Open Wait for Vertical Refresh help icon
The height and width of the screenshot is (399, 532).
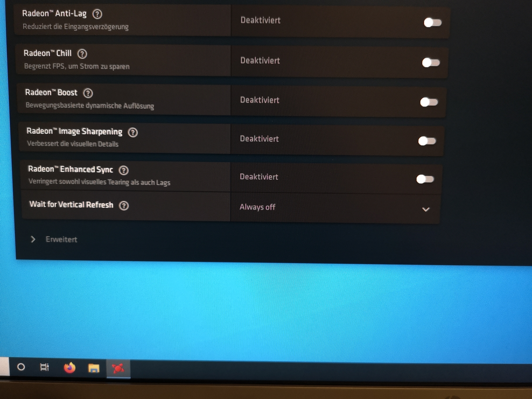click(x=124, y=206)
